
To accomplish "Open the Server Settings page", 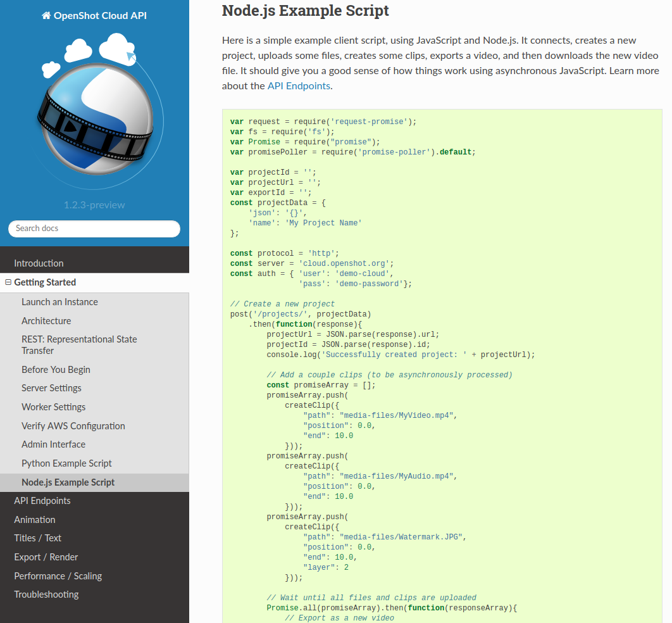I will tap(51, 387).
